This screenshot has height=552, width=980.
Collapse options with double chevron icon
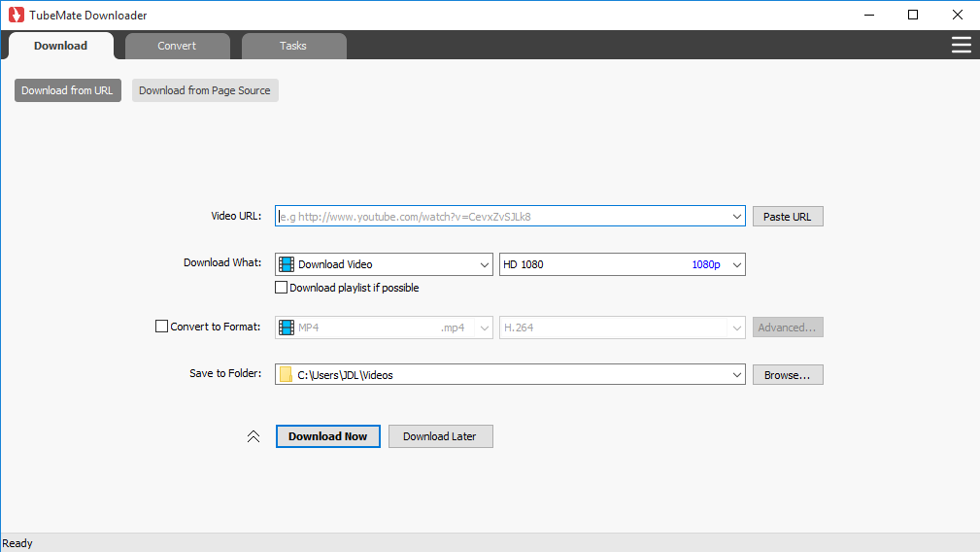coord(253,436)
